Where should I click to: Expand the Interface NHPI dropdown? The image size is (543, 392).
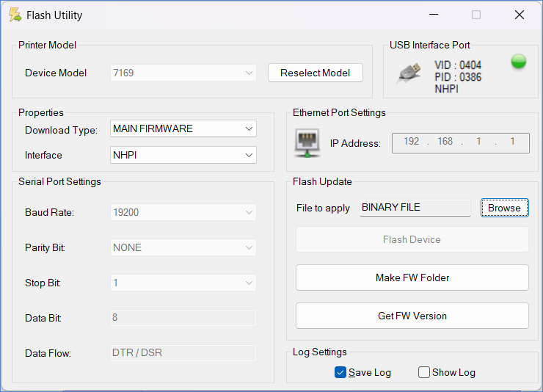[183, 155]
